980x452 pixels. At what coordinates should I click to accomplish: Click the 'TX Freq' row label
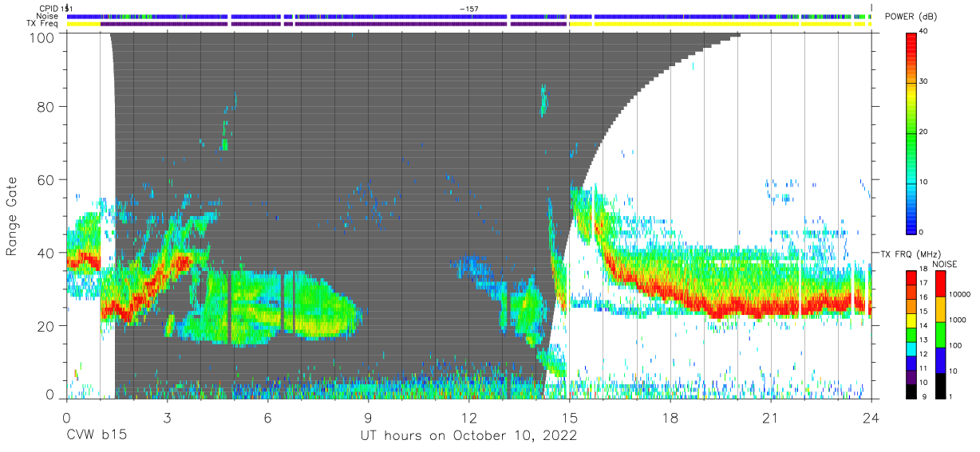coord(43,24)
